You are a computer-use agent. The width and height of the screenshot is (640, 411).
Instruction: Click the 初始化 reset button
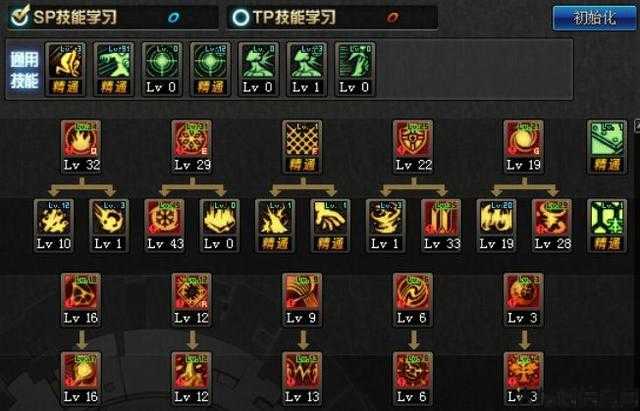pyautogui.click(x=594, y=18)
